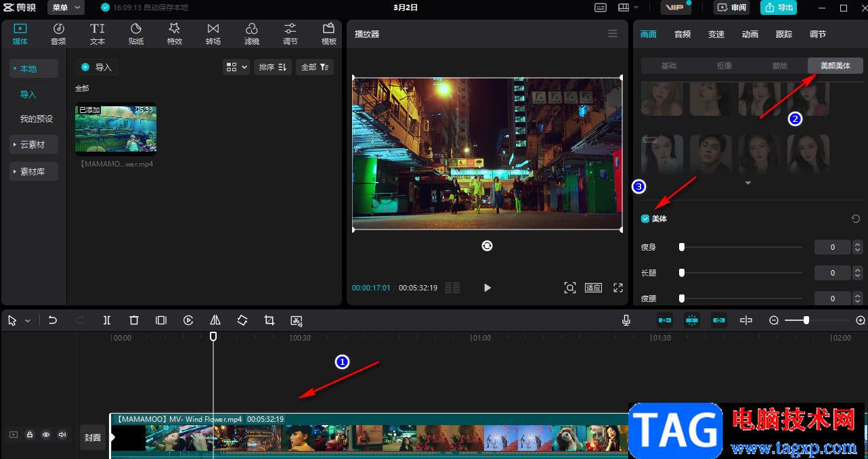868x459 pixels.
Task: Open the layout dropdown in title bar
Action: (628, 7)
